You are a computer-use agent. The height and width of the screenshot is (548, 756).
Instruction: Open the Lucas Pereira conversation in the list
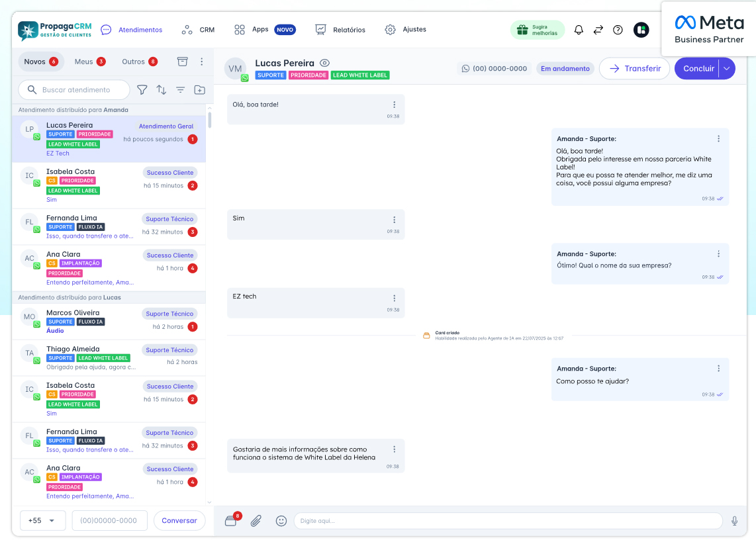(x=109, y=139)
